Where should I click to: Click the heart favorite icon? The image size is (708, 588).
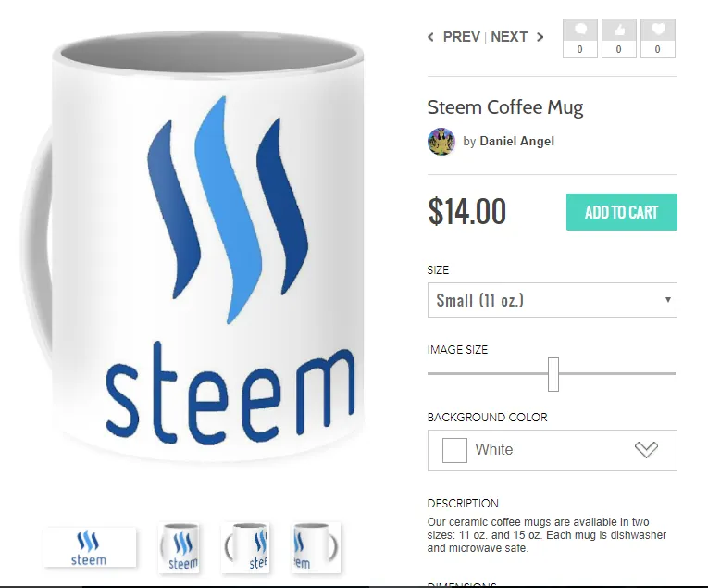coord(658,31)
